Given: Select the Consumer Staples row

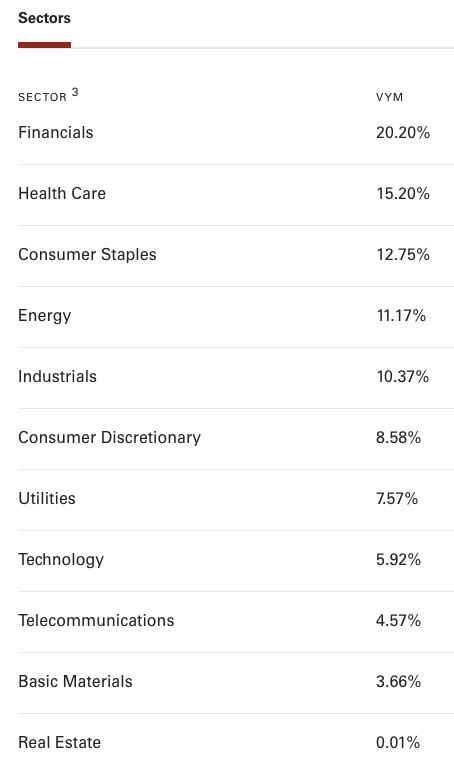Looking at the screenshot, I should pyautogui.click(x=236, y=255).
